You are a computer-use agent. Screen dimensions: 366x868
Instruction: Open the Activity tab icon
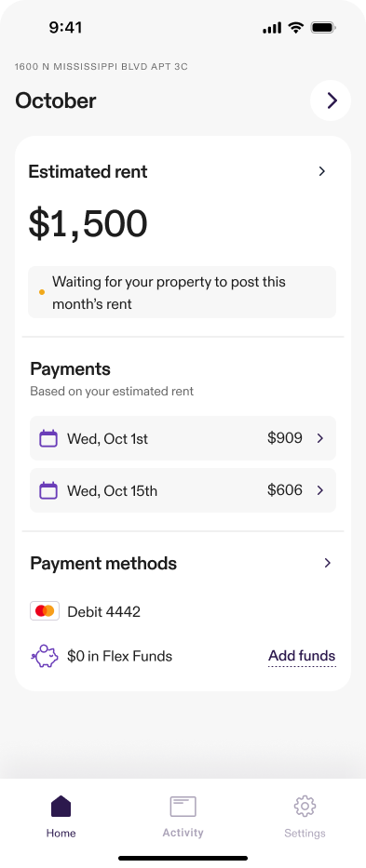point(183,806)
